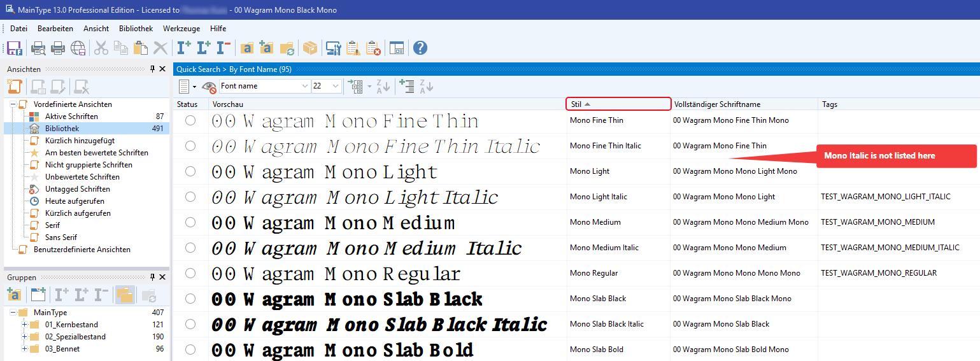
Task: Select Am besten bewertete Schriften view
Action: pos(96,153)
